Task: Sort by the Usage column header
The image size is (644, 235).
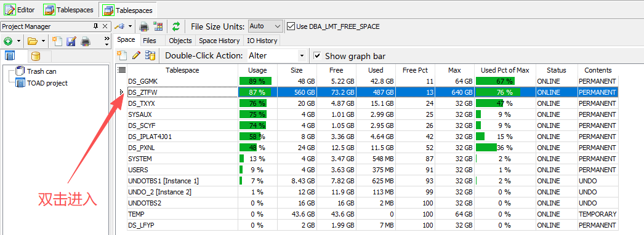Action: [x=257, y=70]
